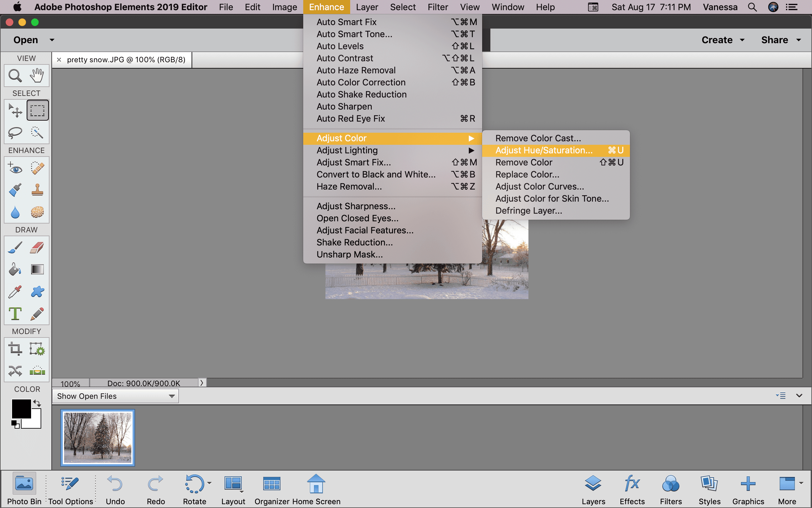Select the Crop tool
Viewport: 812px width, 508px height.
click(x=15, y=349)
